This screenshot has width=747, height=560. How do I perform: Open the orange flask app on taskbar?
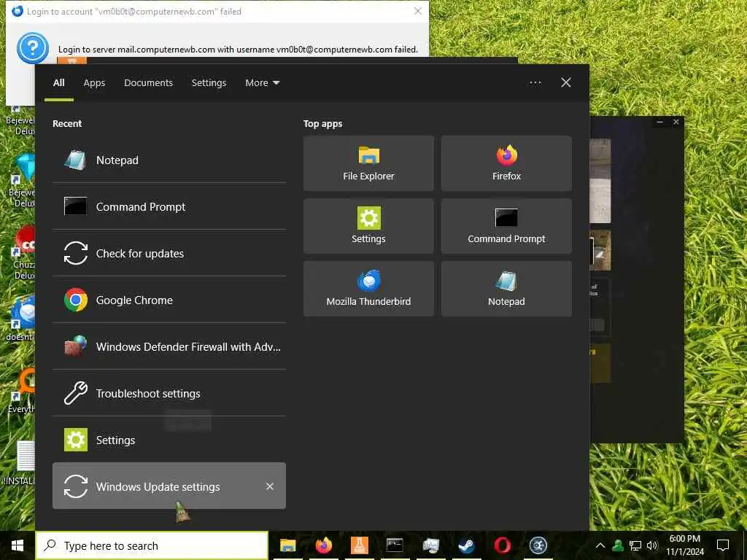pyautogui.click(x=359, y=545)
